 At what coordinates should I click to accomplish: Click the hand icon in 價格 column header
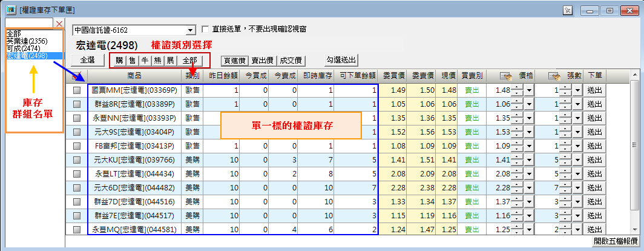(x=506, y=76)
